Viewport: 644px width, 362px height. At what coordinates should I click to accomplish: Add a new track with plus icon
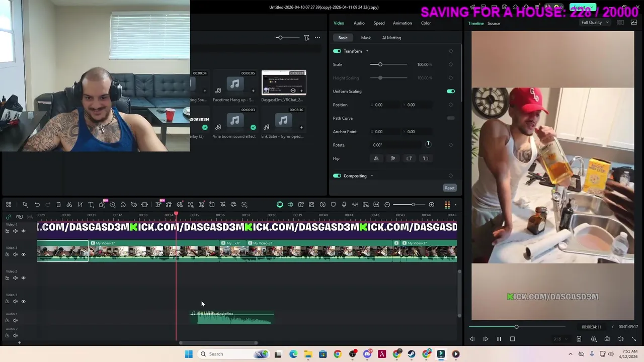point(19,343)
